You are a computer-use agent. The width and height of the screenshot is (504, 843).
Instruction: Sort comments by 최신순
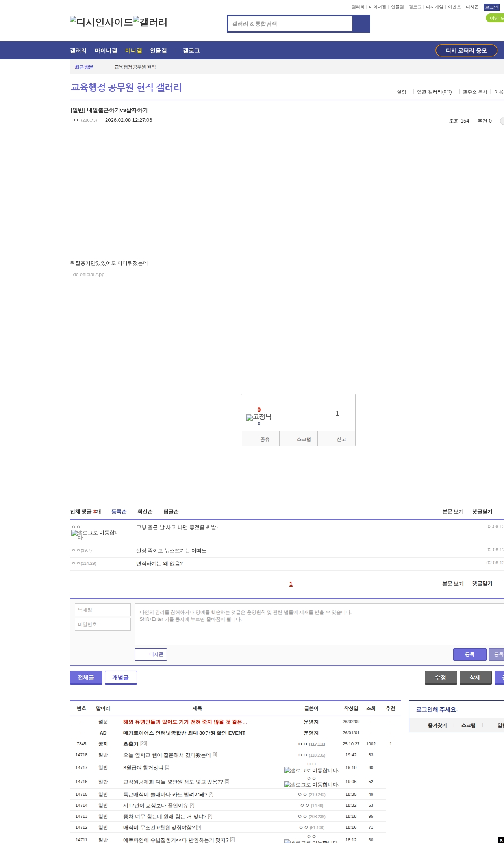click(145, 512)
